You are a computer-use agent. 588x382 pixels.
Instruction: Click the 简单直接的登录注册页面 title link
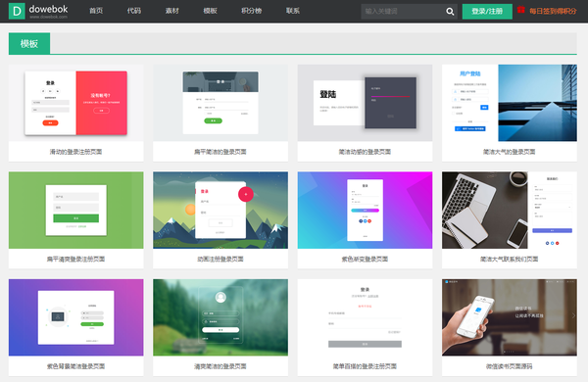click(x=365, y=366)
